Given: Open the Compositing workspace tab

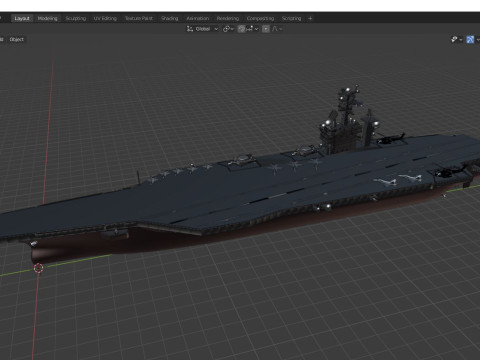Looking at the screenshot, I should coord(260,18).
